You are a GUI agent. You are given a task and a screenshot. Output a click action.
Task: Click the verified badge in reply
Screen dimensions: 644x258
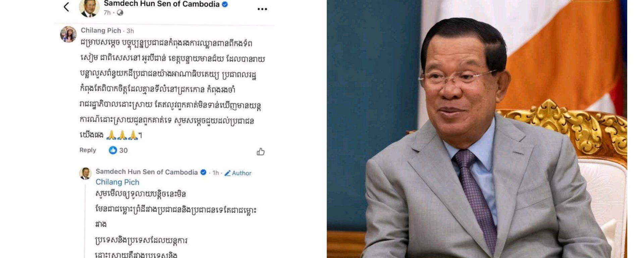pyautogui.click(x=203, y=172)
